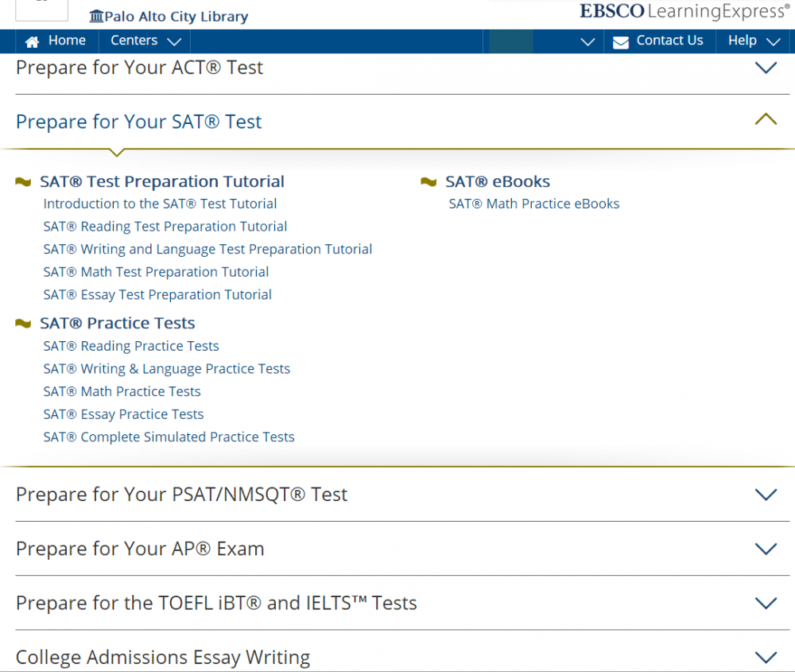Viewport: 795px width, 672px height.
Task: Expand the Prepare for Your ACT Test section
Action: 765,68
